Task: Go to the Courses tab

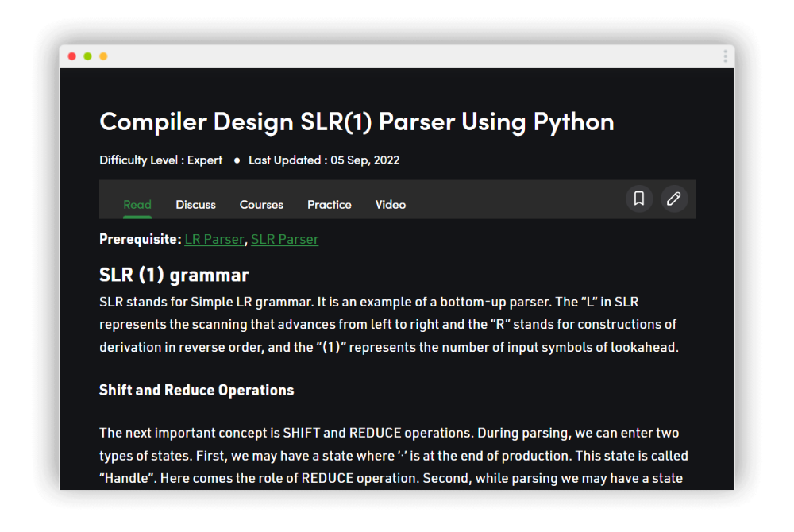Action: click(x=261, y=205)
